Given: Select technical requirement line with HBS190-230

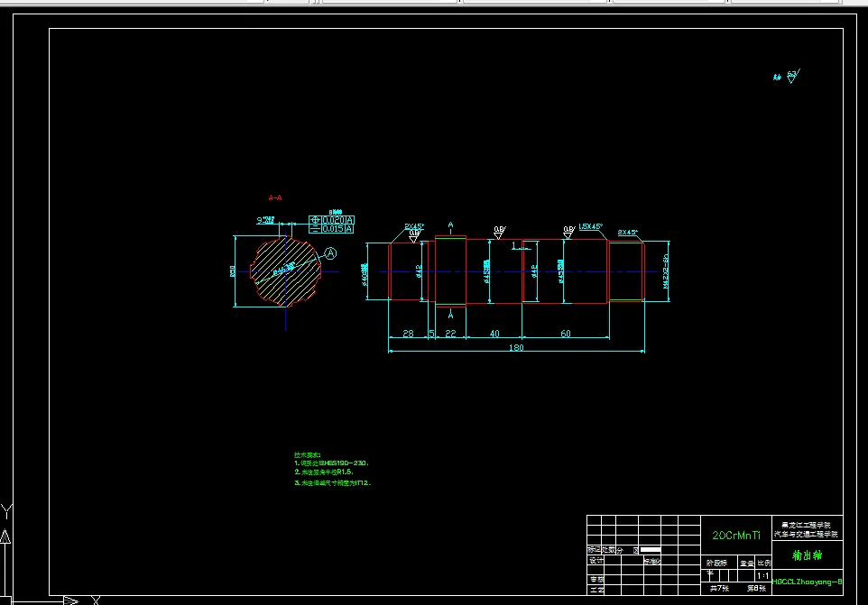Looking at the screenshot, I should coord(331,463).
